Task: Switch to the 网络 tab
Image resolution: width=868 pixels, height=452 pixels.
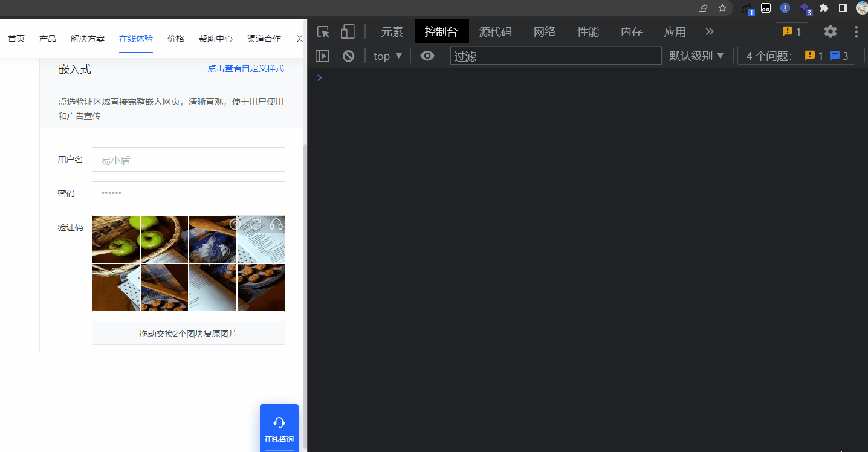Action: 545,31
